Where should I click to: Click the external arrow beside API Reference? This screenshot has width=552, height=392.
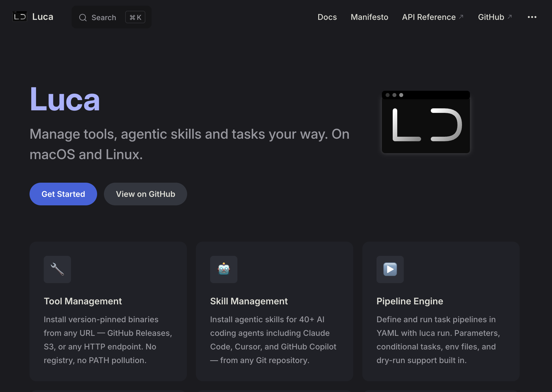point(461,17)
